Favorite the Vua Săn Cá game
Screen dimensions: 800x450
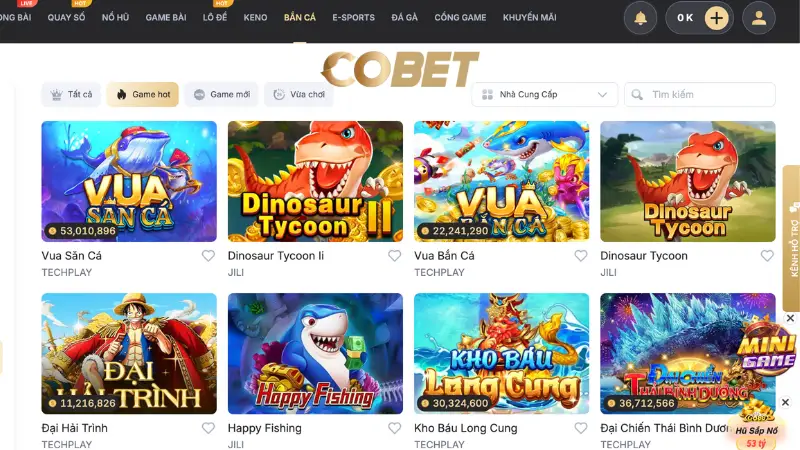coord(208,256)
